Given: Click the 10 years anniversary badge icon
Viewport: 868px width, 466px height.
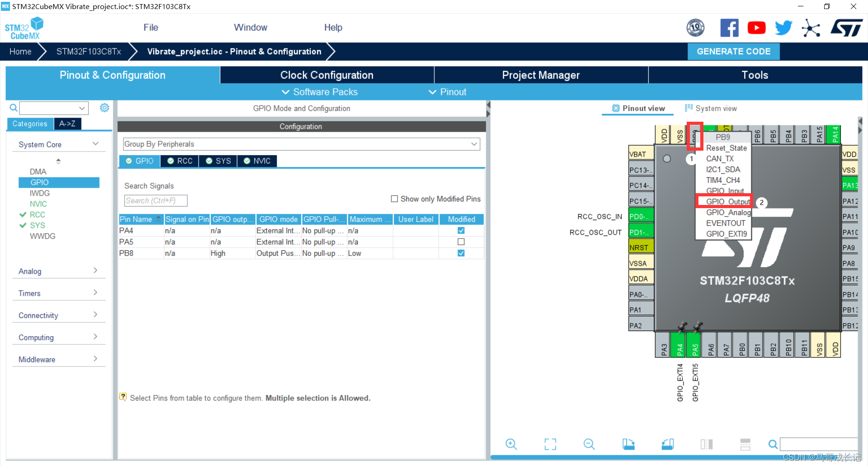Looking at the screenshot, I should 695,28.
